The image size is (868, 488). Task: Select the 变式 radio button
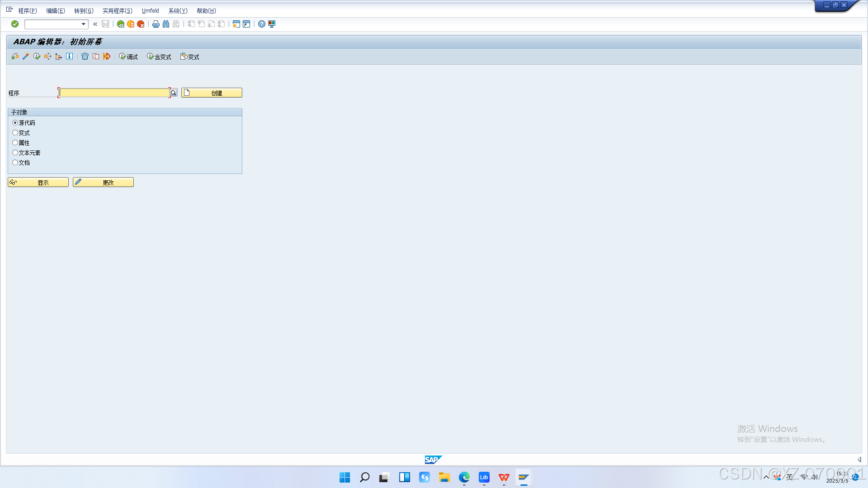[x=15, y=133]
